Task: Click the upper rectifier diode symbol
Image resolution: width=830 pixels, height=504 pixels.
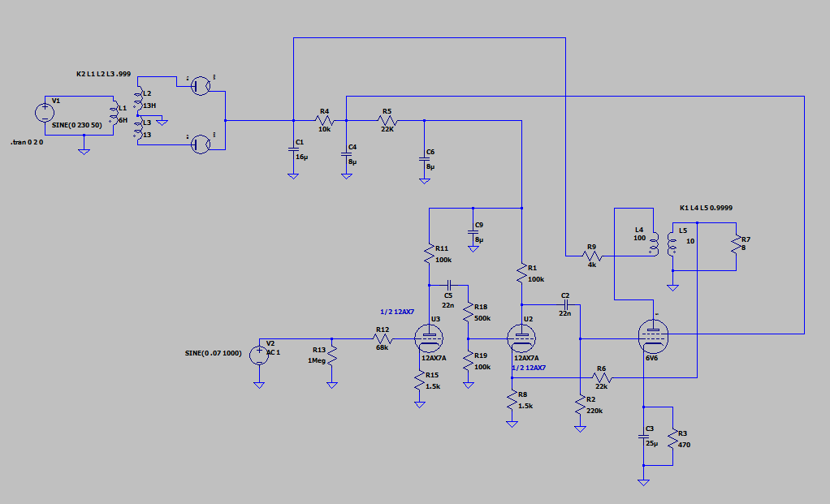Action: point(201,85)
